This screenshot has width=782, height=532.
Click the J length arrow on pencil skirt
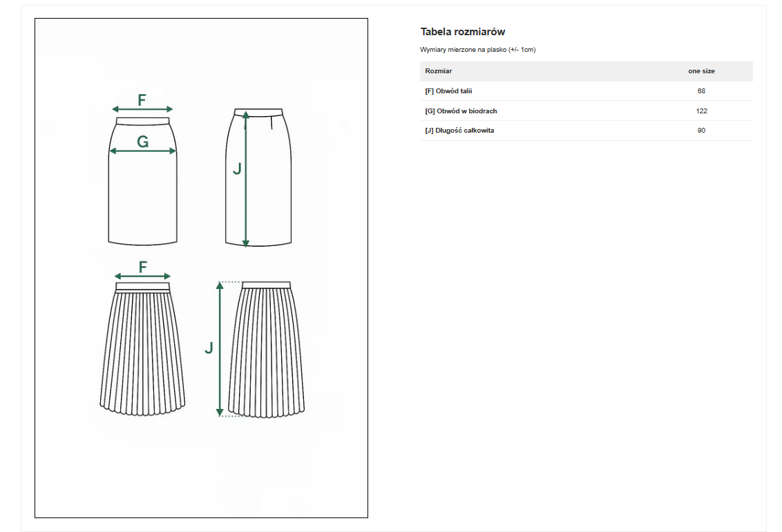(246, 178)
